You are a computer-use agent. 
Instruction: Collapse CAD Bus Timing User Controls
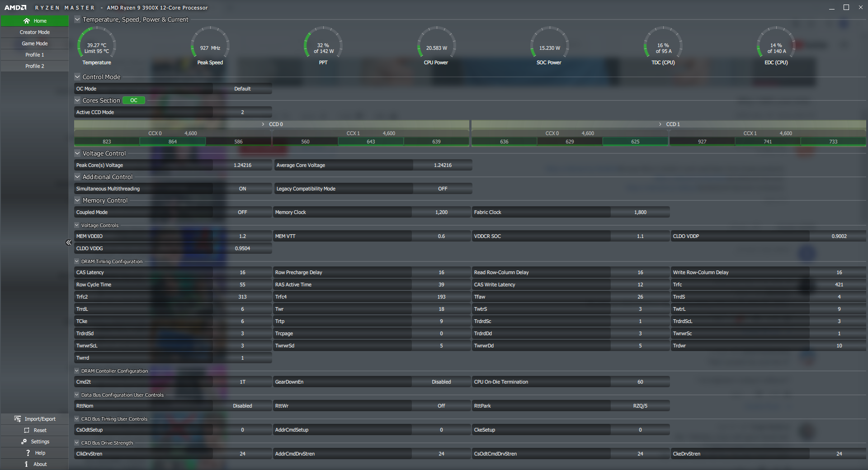click(77, 419)
